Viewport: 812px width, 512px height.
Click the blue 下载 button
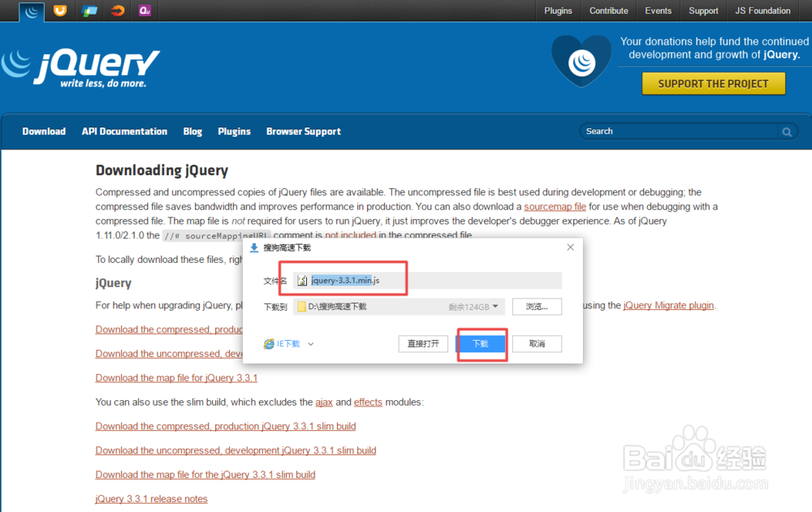pos(481,344)
